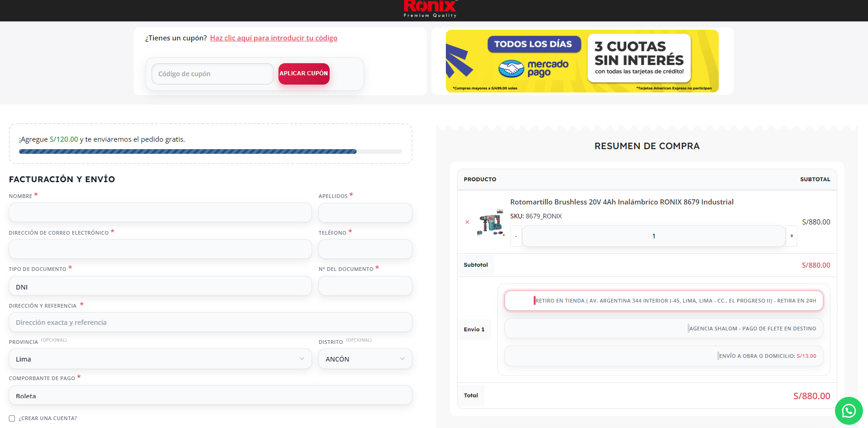
Task: Increase product quantity with the plus button
Action: pos(791,236)
